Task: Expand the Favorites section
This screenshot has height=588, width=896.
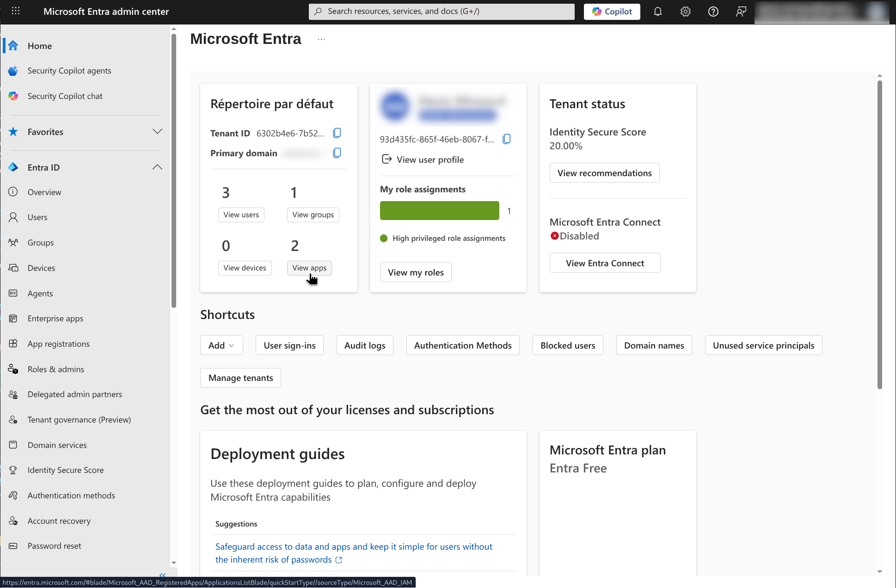Action: tap(157, 132)
